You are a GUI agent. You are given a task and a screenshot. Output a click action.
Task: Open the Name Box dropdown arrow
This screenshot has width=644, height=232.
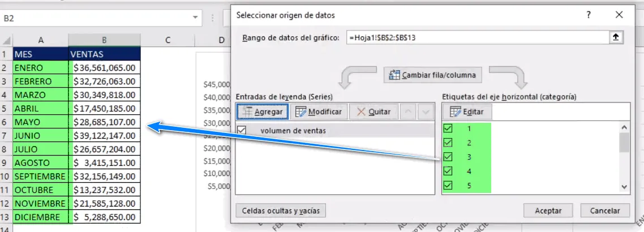[x=196, y=18]
